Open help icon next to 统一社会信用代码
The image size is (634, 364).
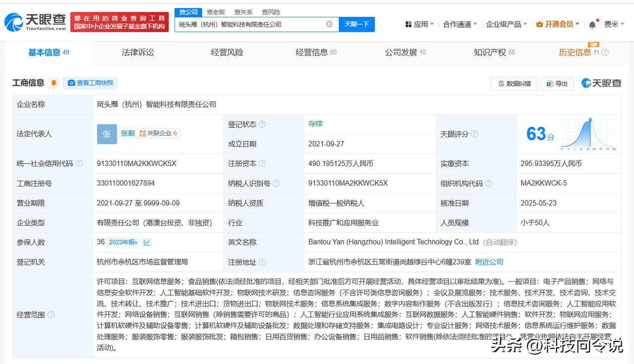point(79,163)
